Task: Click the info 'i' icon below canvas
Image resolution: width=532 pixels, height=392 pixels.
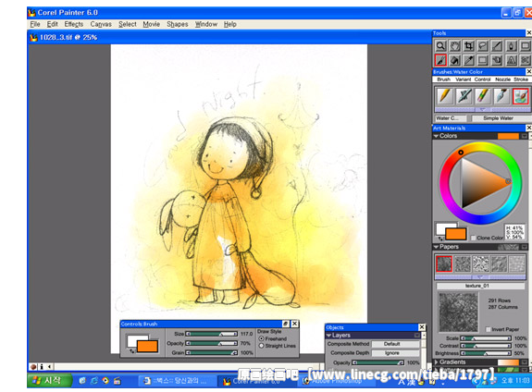Action: [42, 366]
